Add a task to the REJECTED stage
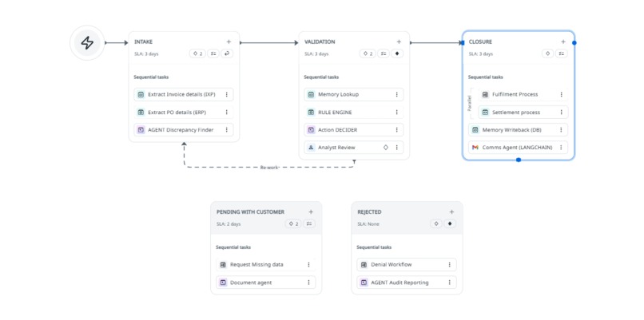 tap(451, 212)
